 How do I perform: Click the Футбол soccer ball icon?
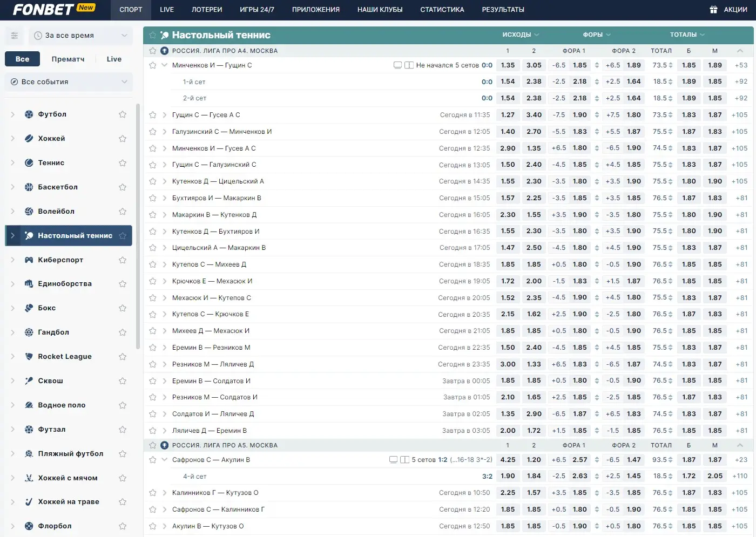(x=29, y=114)
